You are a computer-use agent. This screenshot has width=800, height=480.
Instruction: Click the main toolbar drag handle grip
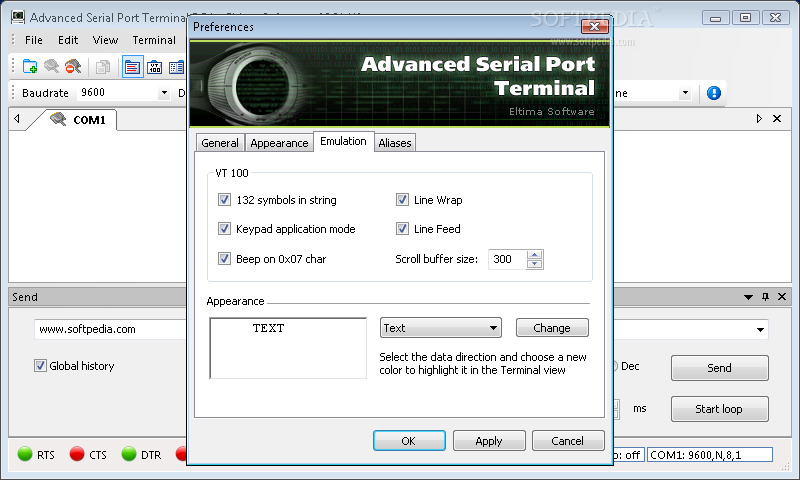click(x=13, y=66)
